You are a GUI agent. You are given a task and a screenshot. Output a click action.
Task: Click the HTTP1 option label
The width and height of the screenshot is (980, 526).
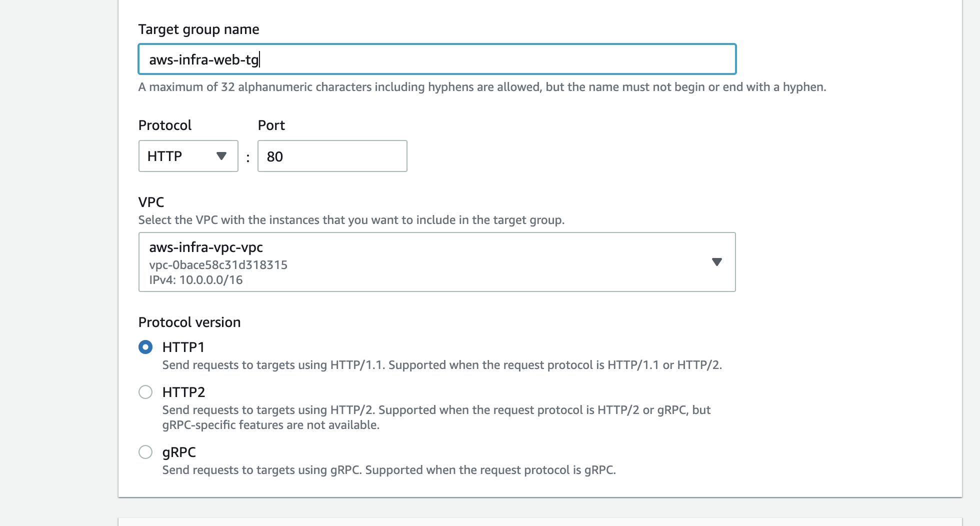[183, 347]
